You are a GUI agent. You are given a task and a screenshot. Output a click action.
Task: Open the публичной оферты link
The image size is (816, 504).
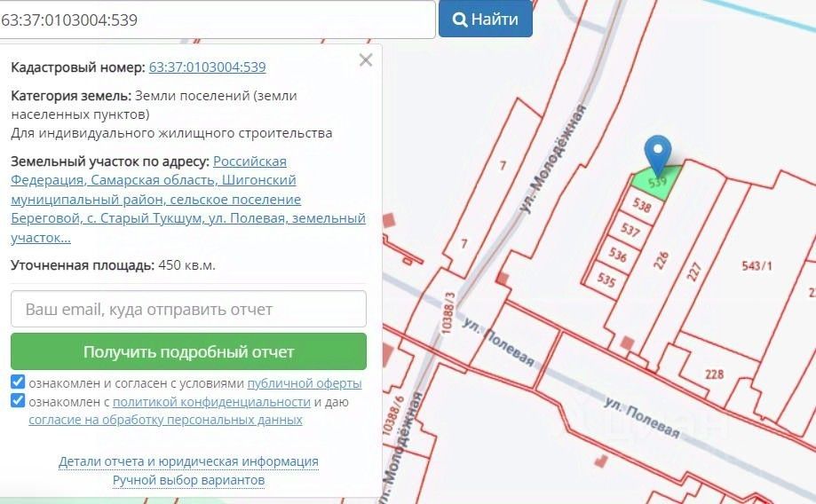[x=305, y=383]
